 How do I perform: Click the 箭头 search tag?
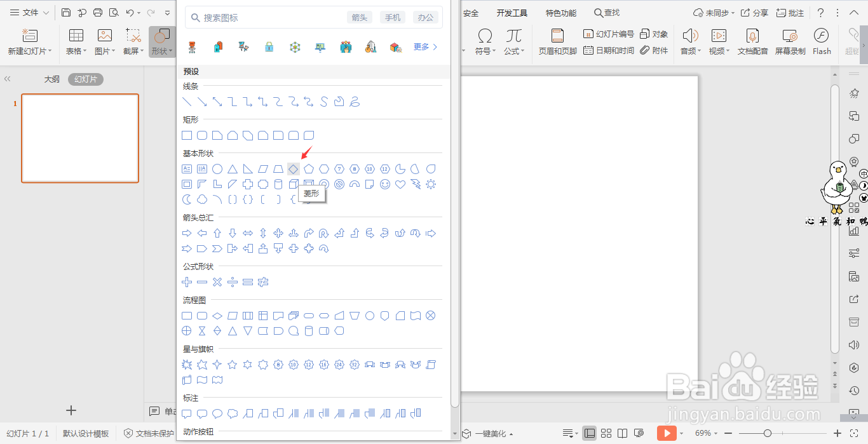360,18
